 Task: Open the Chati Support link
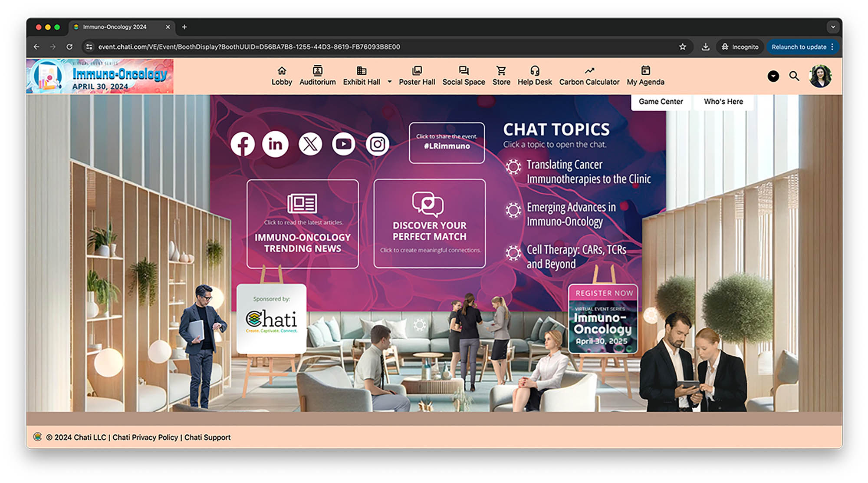tap(207, 437)
